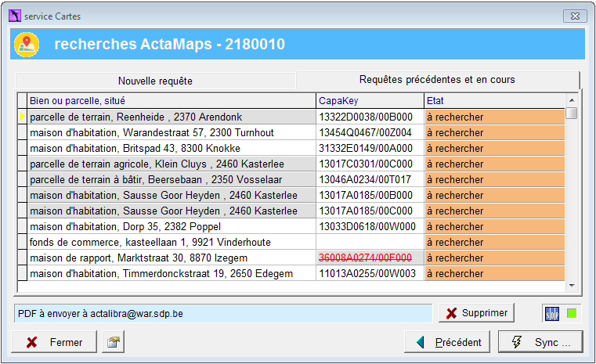Click à rechercher status for Edegem row

494,273
